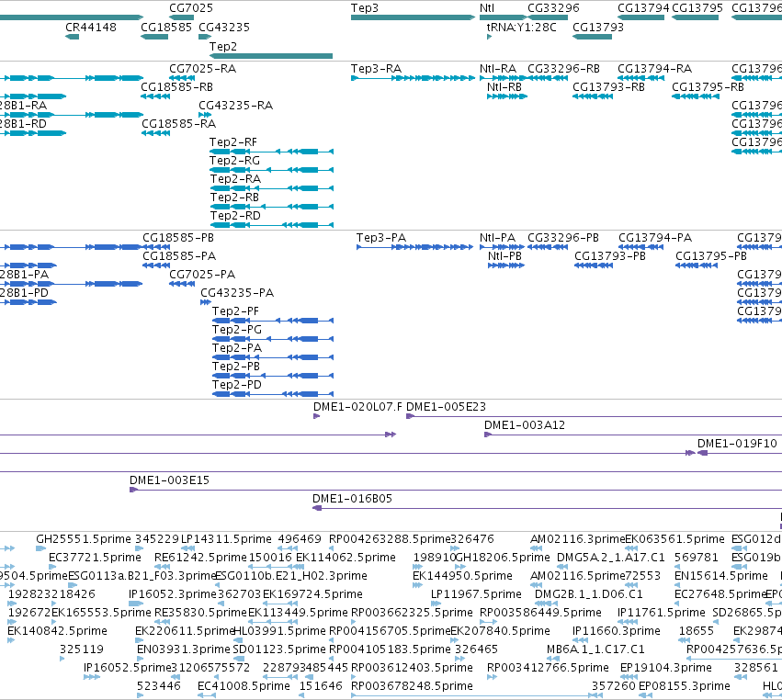Screen dimensions: 782x700
Task: Select the CG18585-PB protein label
Action: pyautogui.click(x=178, y=237)
